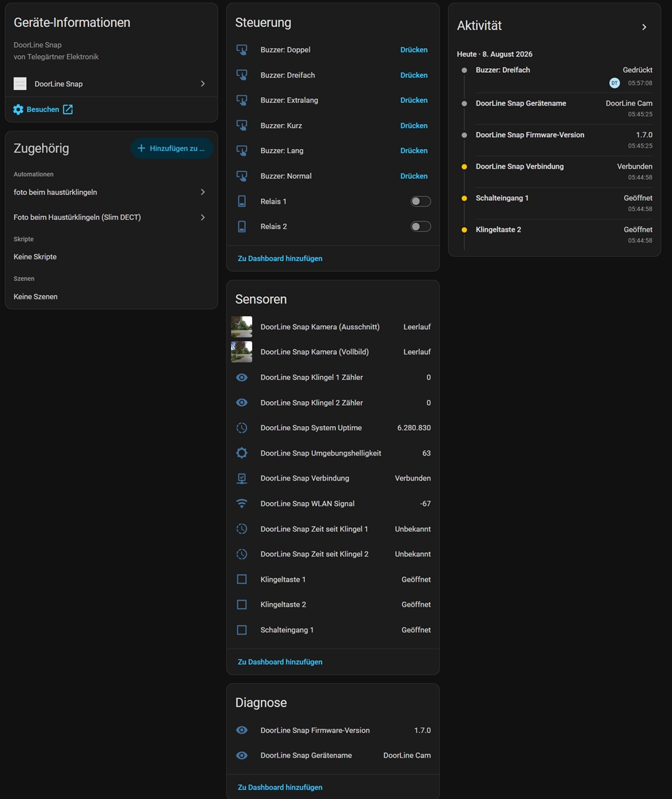672x799 pixels.
Task: Click the DoorLine Snap integration logo
Action: coord(20,84)
